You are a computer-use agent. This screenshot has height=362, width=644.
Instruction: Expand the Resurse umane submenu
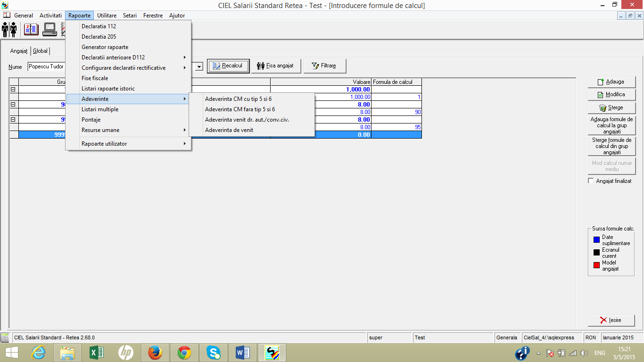129,130
